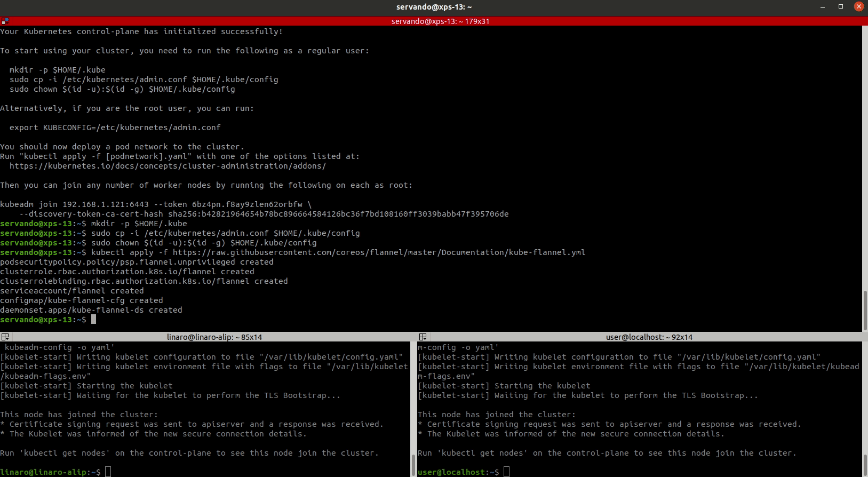Open grouping menu icon in servando@xps-13 pane

5,21
